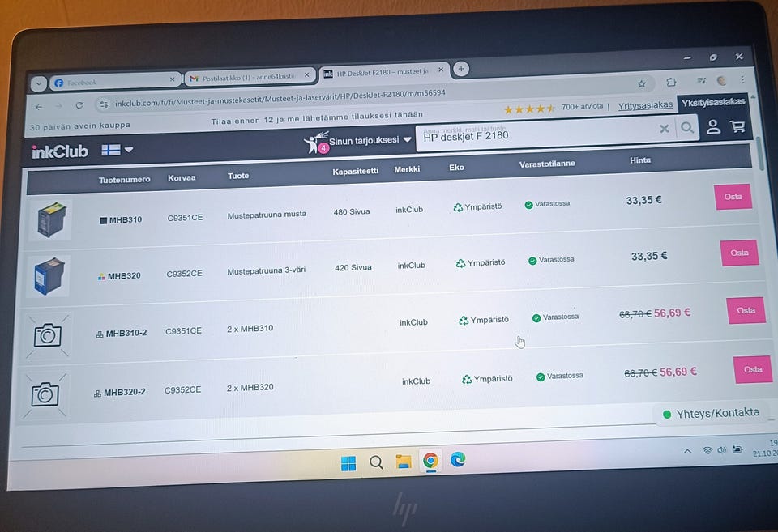This screenshot has width=778, height=532.
Task: Open product number MHB320
Action: coord(123,275)
